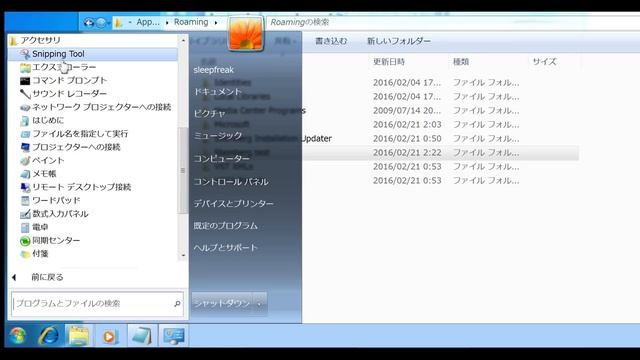This screenshot has width=640, height=360.
Task: Click search magnifier in Start menu
Action: coord(177,304)
